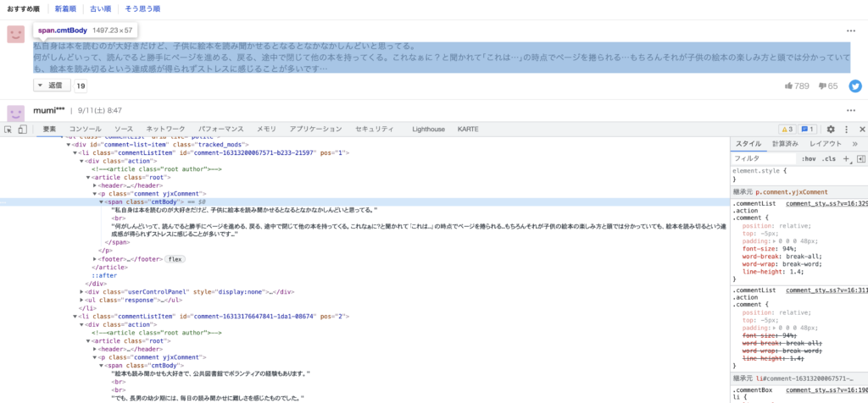Open the メモリ tab
868x403 pixels.
(x=266, y=129)
